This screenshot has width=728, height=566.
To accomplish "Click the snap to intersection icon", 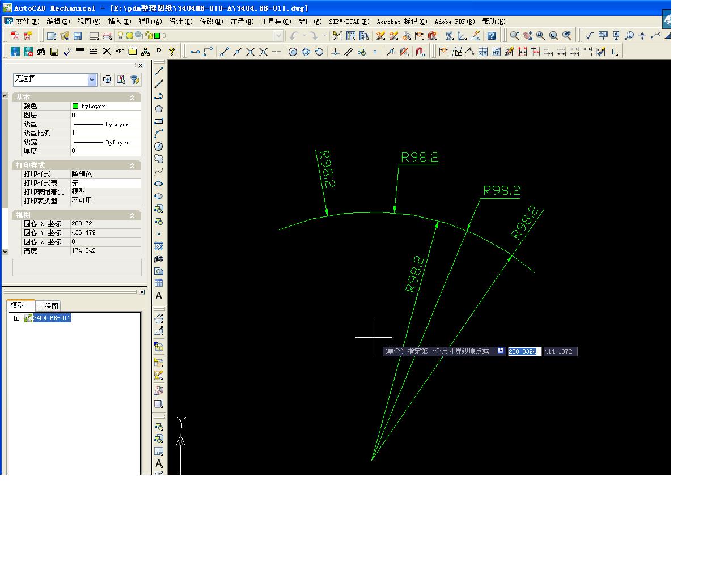I will tap(250, 52).
